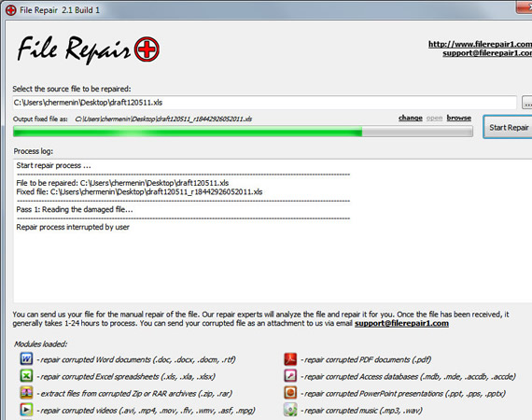Screen dimensions: 532x420
Task: Click the greyed-out open link
Action: (434, 118)
